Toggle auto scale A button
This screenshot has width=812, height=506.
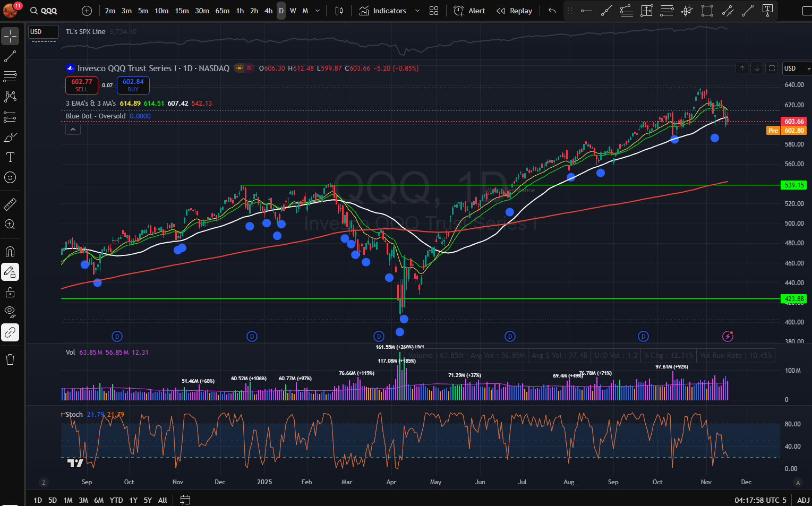[x=797, y=482]
